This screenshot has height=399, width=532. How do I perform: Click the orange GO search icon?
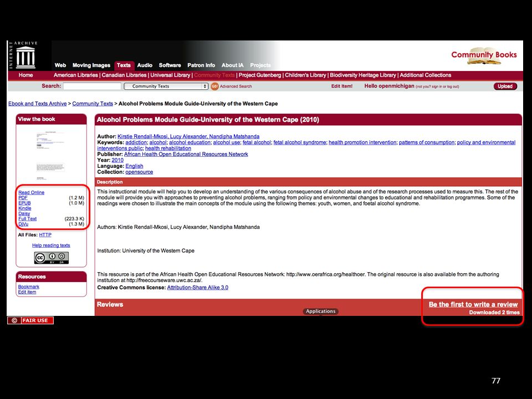coord(214,86)
